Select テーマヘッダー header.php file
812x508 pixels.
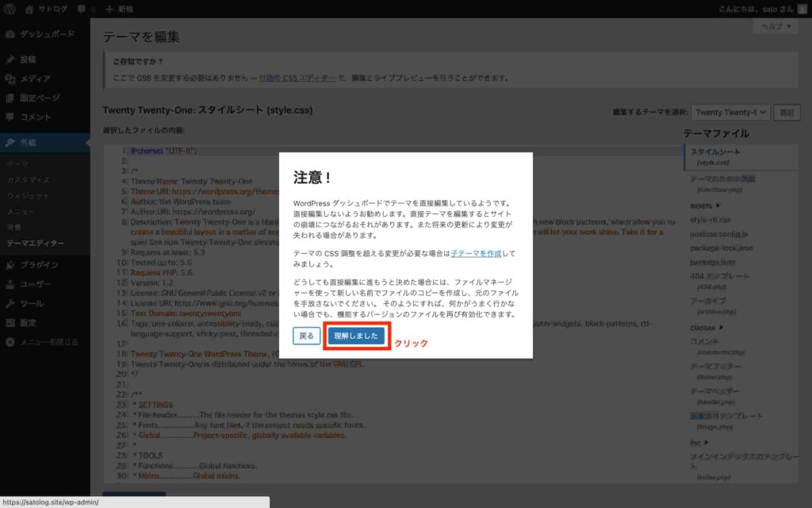pos(714,395)
